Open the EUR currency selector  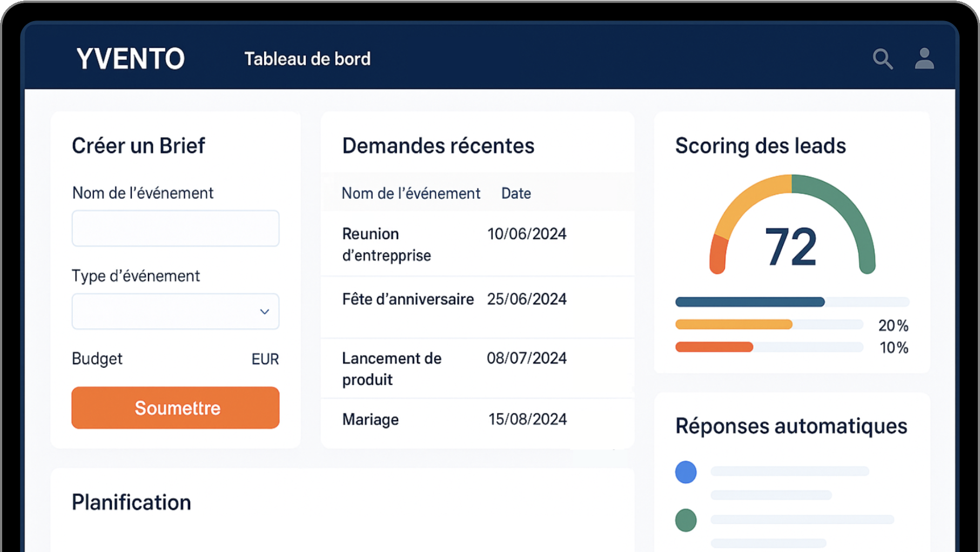point(265,359)
